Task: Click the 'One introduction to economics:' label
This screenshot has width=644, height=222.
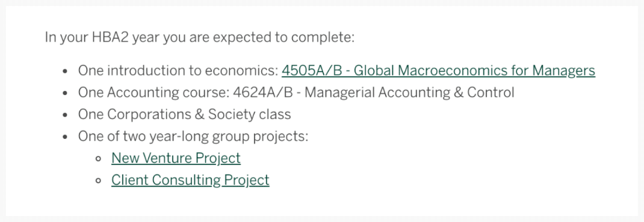Action: pos(178,71)
